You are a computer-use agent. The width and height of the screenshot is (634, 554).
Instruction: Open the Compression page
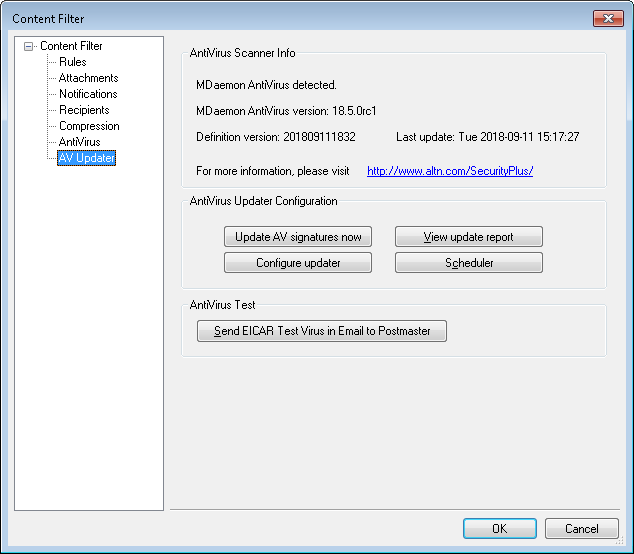point(89,126)
